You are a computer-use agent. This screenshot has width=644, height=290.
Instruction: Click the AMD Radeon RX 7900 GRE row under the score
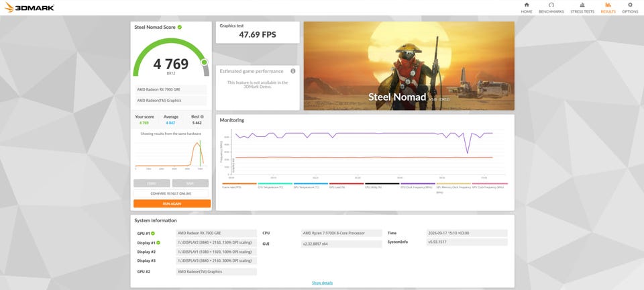(171, 89)
